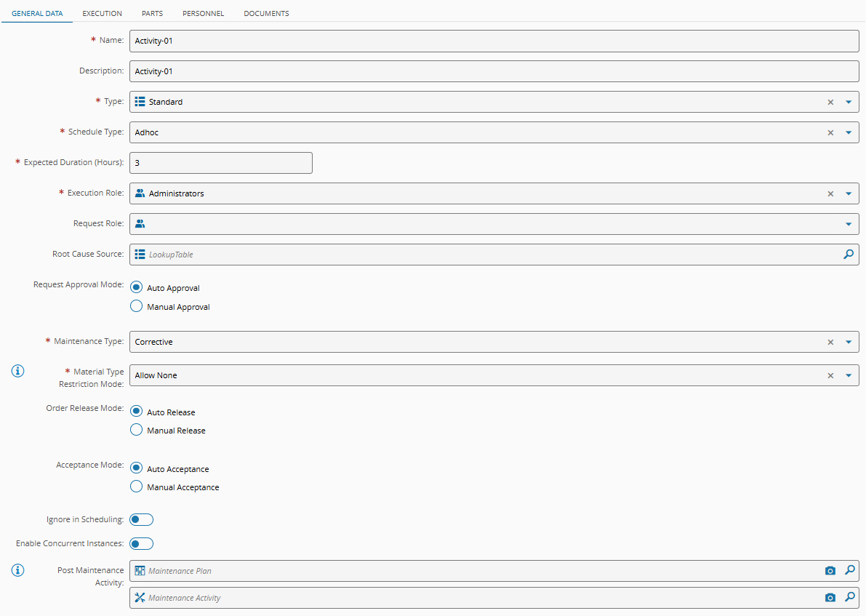Expand the Maintenance Type dropdown arrow
866x616 pixels.
coord(848,343)
